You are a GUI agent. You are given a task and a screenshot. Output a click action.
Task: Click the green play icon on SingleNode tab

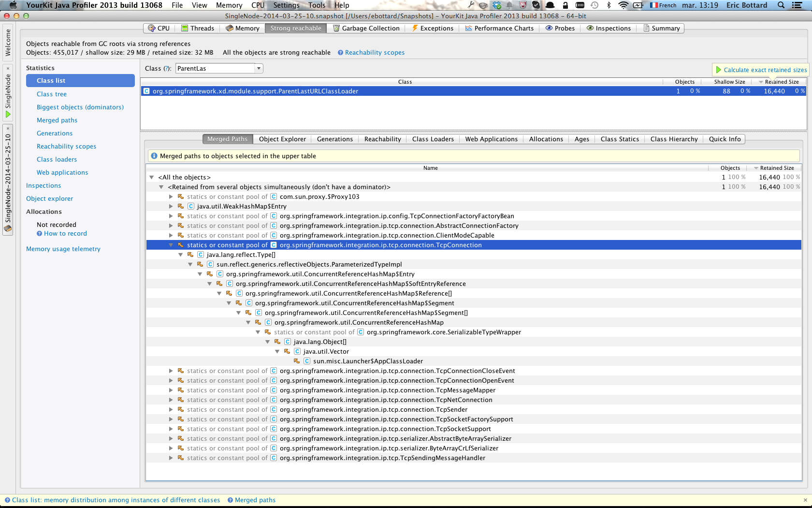point(8,115)
